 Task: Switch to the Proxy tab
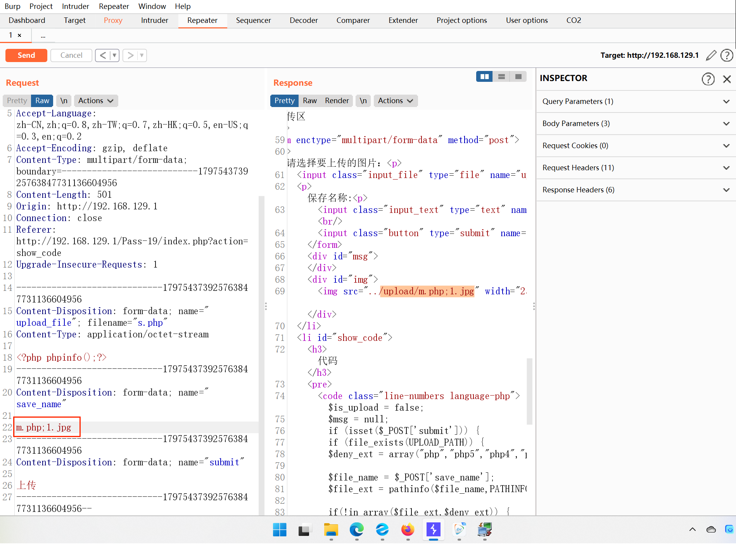pyautogui.click(x=113, y=21)
